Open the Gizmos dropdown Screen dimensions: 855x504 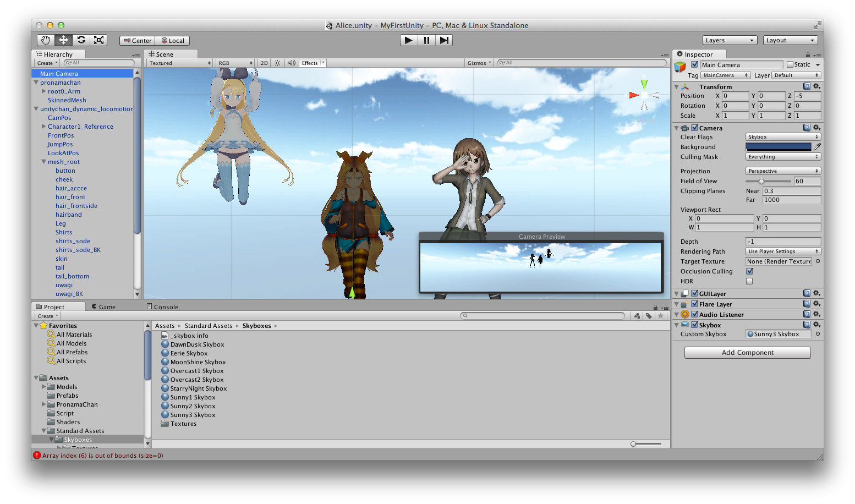click(x=479, y=63)
